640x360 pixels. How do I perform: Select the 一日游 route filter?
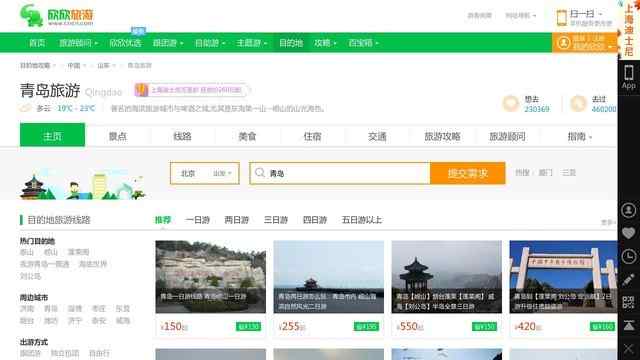click(x=198, y=220)
